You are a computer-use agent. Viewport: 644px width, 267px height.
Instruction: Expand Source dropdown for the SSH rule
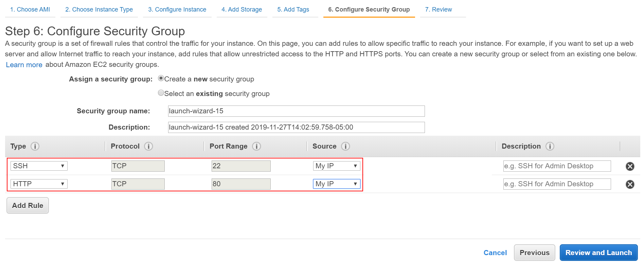(x=336, y=166)
